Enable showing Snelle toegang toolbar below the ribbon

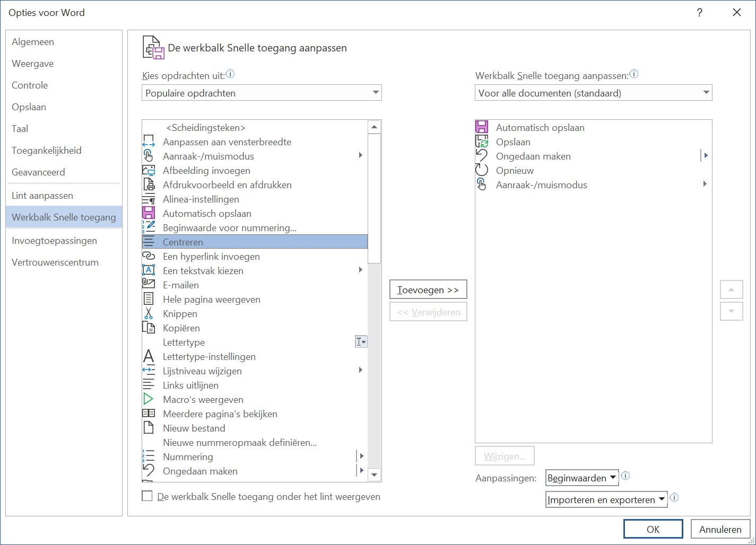[147, 497]
